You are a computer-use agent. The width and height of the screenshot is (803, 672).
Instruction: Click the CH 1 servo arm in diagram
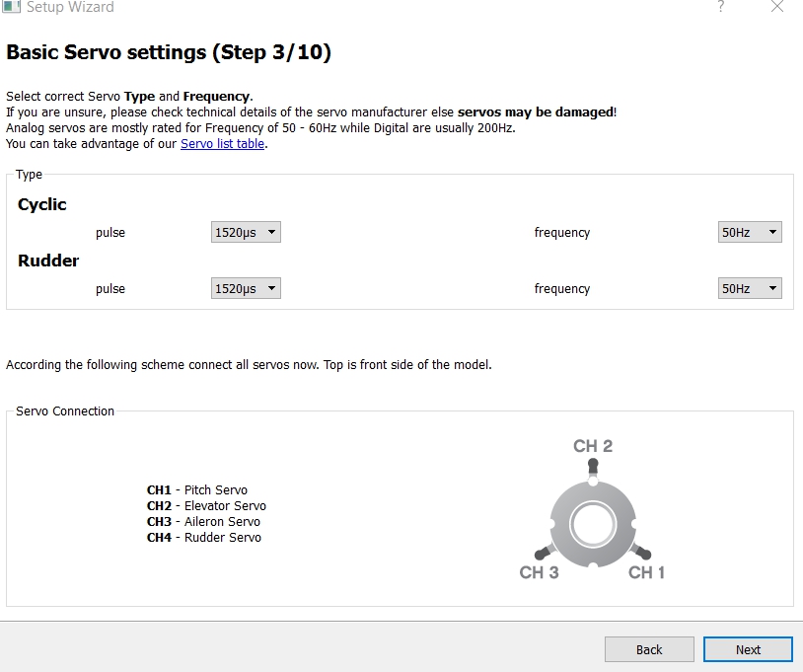click(643, 553)
